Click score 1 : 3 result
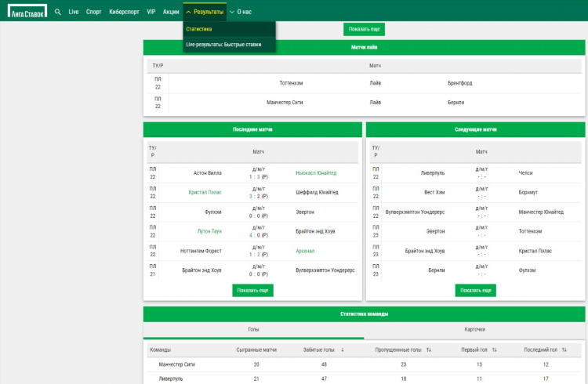 (x=259, y=176)
